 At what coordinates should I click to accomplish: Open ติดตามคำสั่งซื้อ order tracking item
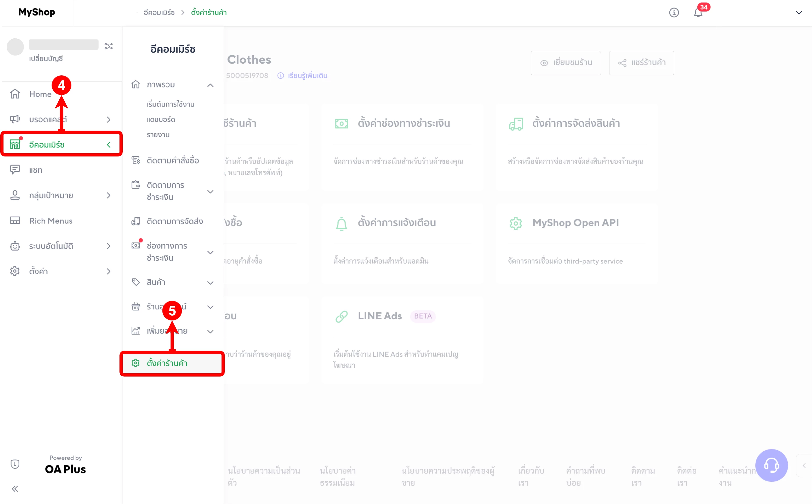pos(173,160)
